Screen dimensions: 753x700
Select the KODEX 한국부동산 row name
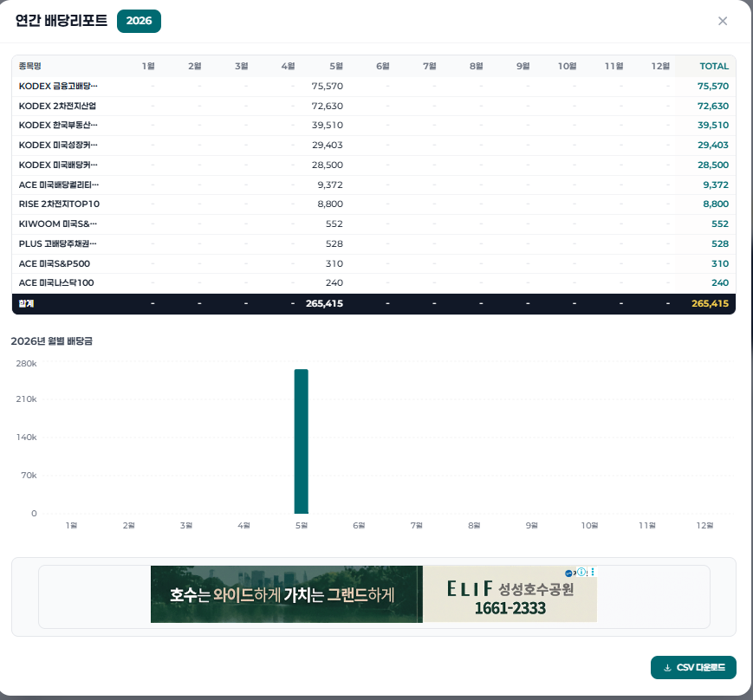click(58, 125)
